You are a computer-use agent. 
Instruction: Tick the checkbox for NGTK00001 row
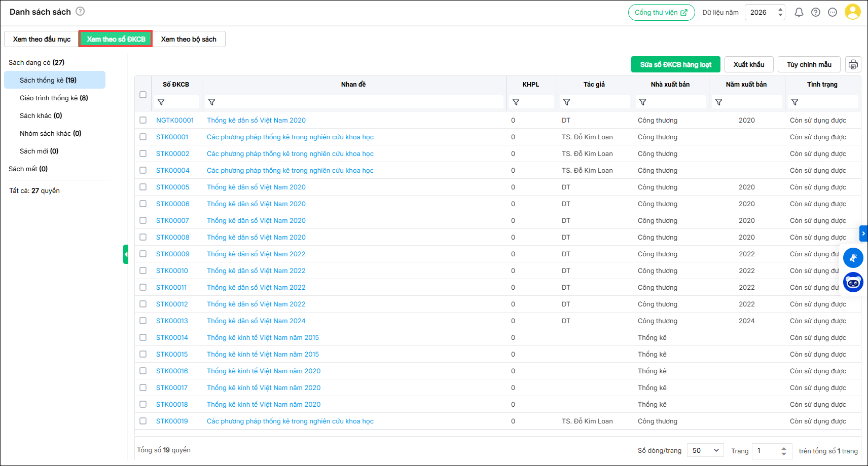(x=143, y=121)
